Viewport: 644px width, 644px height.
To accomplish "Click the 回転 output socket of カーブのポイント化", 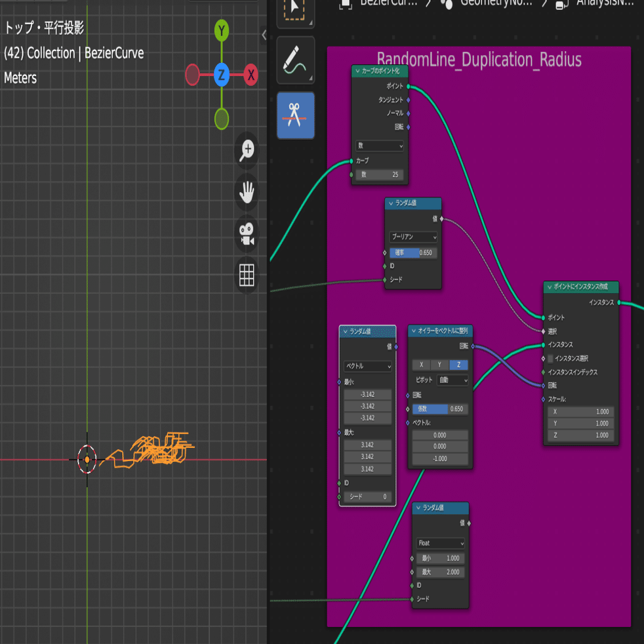I will tap(409, 127).
